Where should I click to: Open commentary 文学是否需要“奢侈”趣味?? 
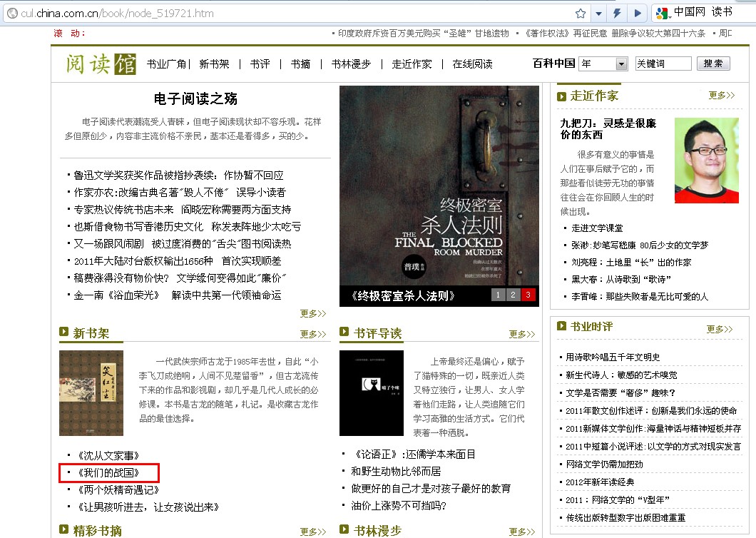(620, 392)
